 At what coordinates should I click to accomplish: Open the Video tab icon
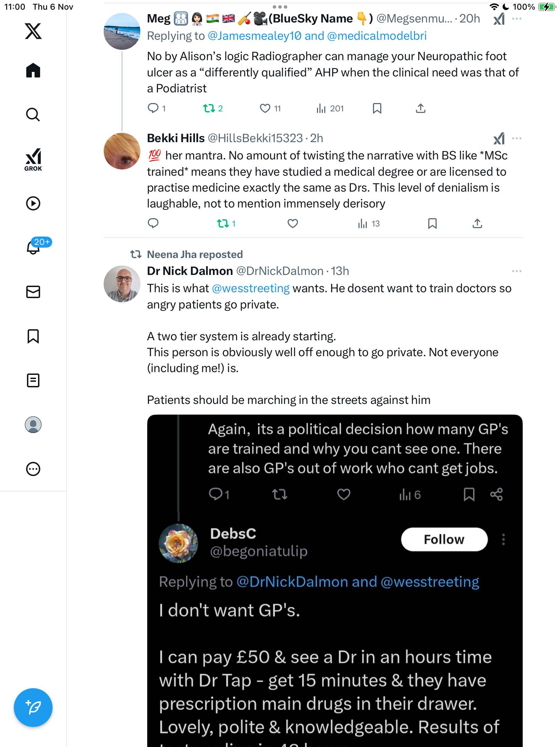[33, 203]
